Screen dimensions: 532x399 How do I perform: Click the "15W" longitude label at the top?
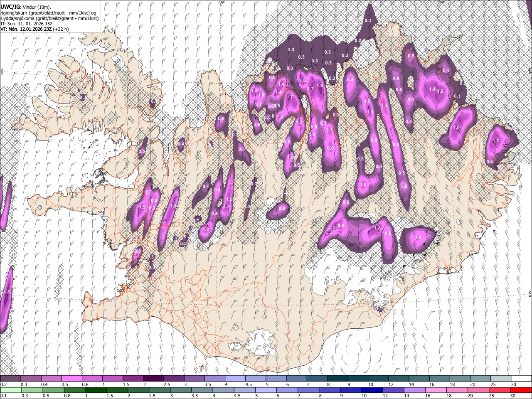point(441,2)
